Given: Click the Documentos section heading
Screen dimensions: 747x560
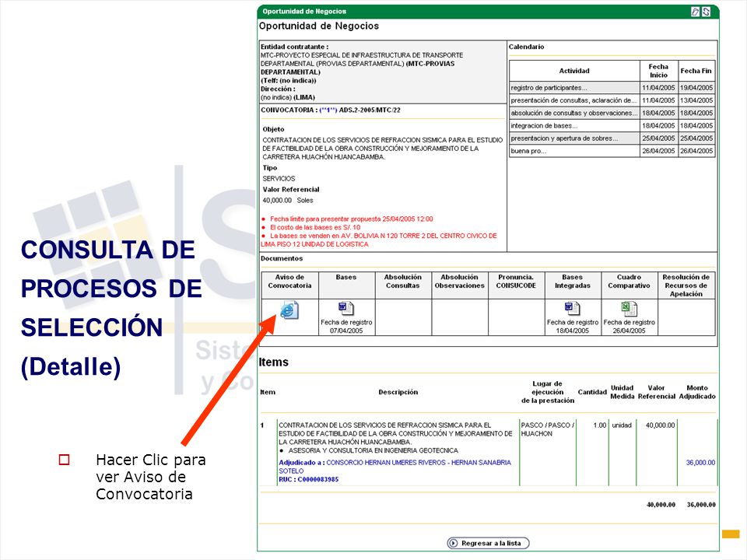Looking at the screenshot, I should [282, 258].
